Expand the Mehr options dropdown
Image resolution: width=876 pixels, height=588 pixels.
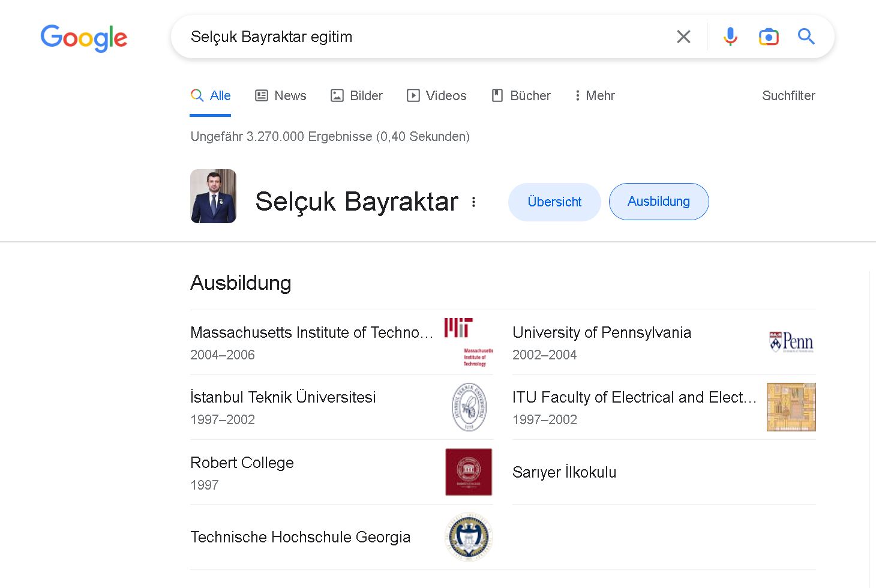coord(595,95)
